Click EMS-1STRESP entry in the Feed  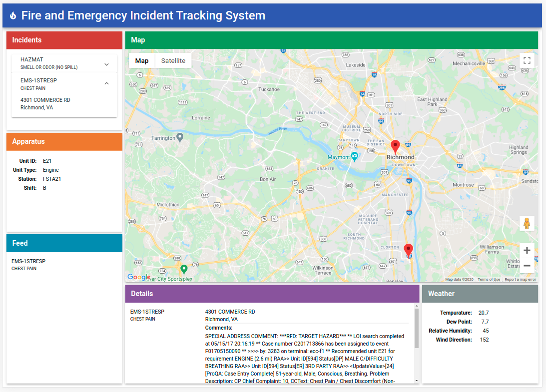28,261
